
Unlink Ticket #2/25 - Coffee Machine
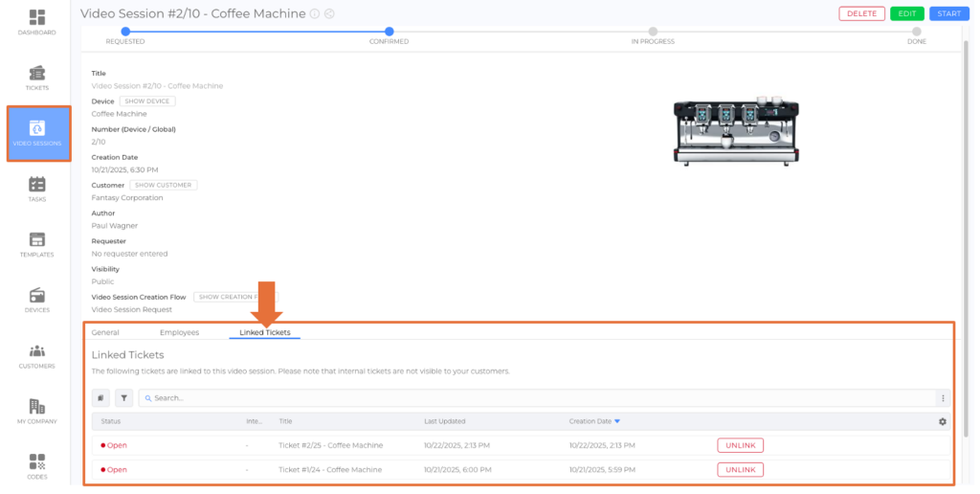click(x=740, y=445)
